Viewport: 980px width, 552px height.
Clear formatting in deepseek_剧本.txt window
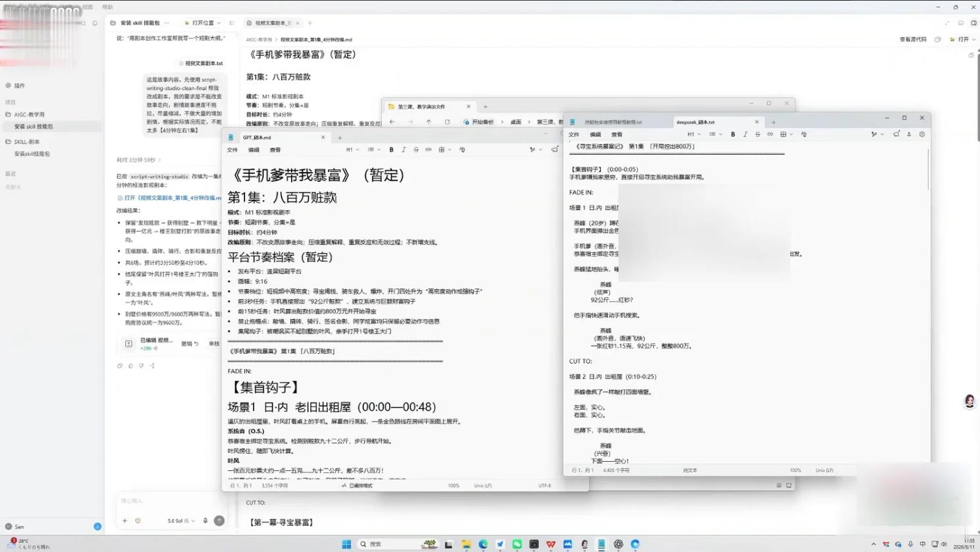click(803, 134)
